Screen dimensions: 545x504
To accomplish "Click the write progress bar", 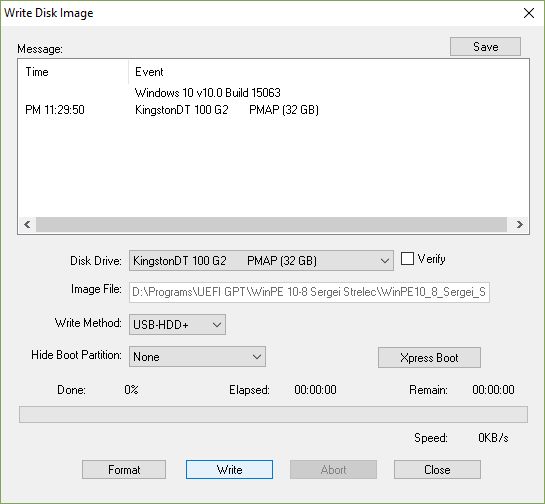I will 273,414.
